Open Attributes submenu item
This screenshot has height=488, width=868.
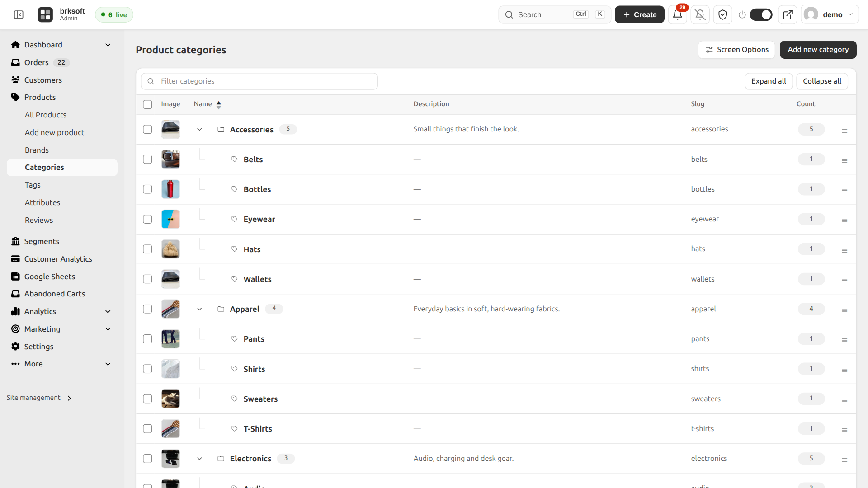pos(42,202)
